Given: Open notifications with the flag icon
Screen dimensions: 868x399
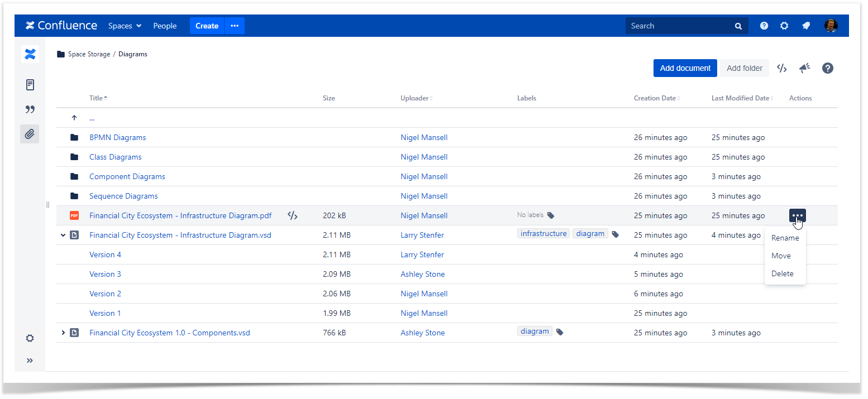Looking at the screenshot, I should click(805, 26).
